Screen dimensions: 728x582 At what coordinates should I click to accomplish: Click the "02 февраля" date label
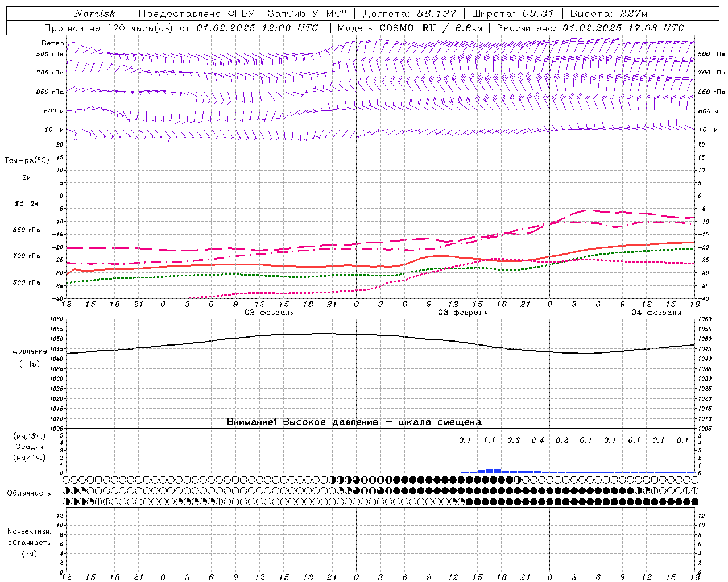coord(270,313)
